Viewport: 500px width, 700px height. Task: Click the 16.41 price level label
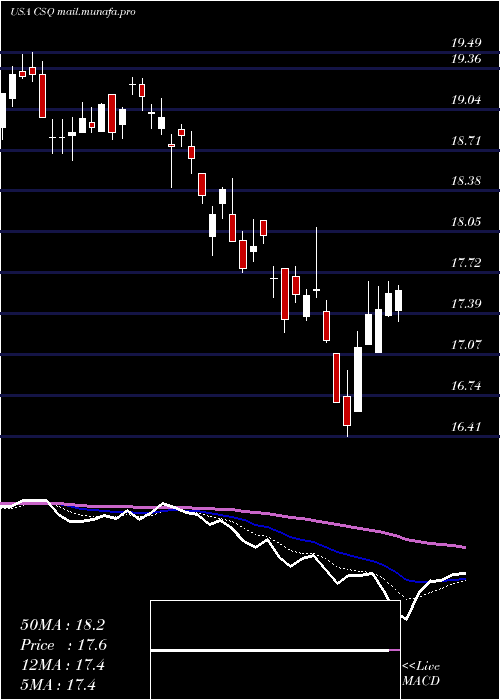466,427
